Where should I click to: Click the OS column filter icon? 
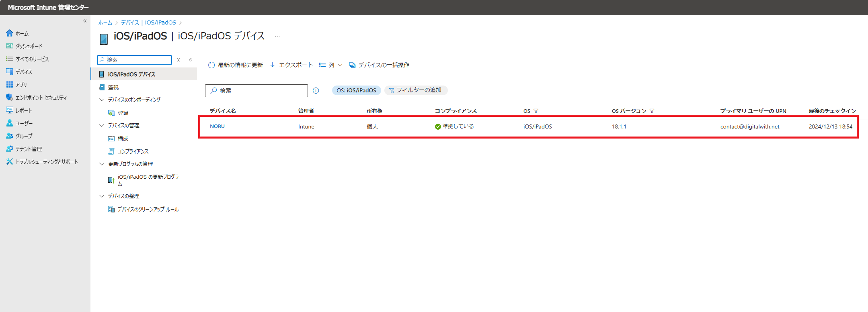click(536, 111)
